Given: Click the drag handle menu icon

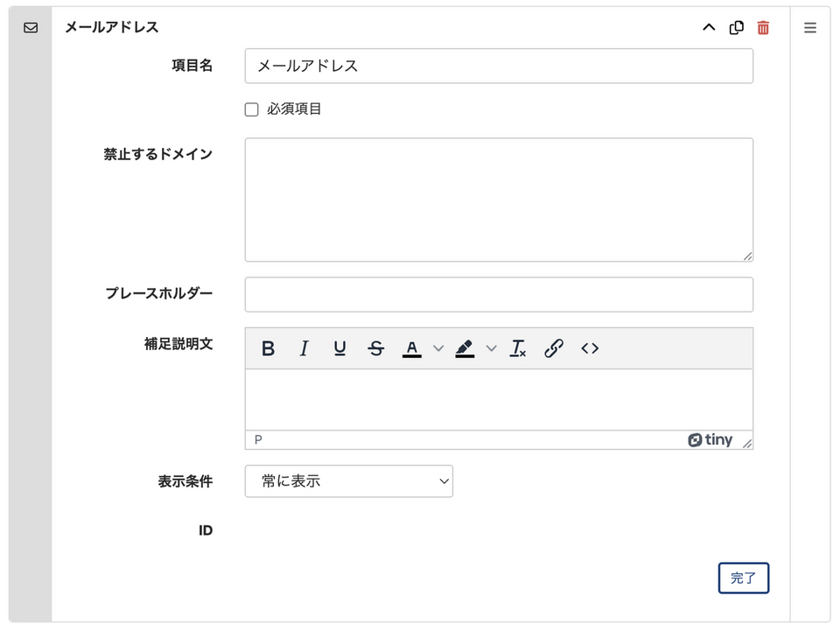Looking at the screenshot, I should [810, 27].
